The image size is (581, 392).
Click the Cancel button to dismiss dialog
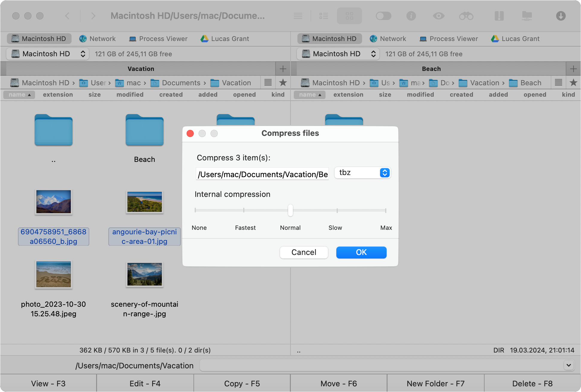(304, 252)
